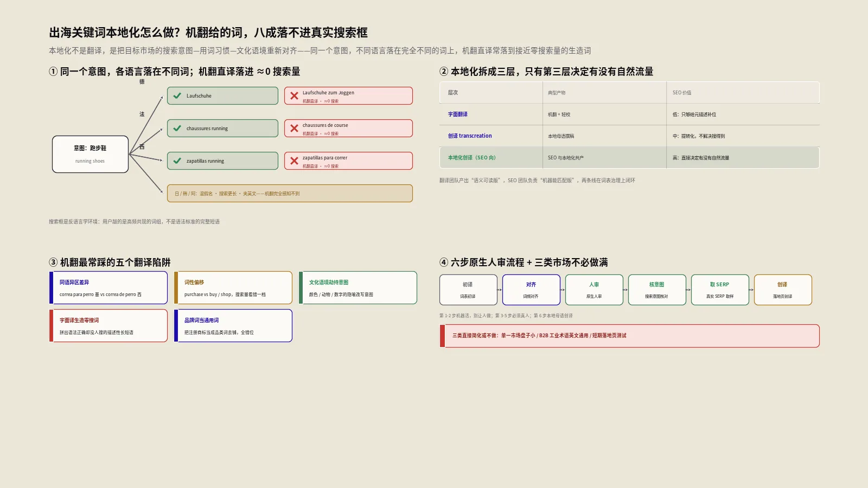Click the zapatillas running keyword text

coord(205,161)
